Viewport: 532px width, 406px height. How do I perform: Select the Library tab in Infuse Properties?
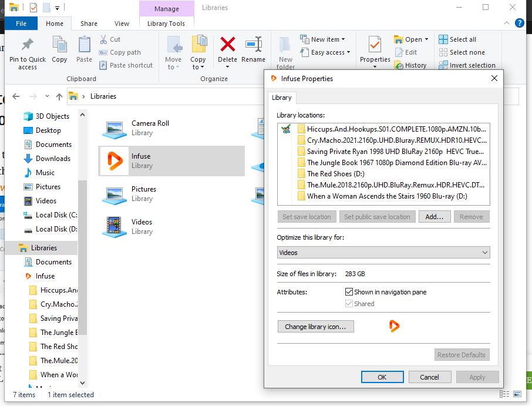[282, 98]
